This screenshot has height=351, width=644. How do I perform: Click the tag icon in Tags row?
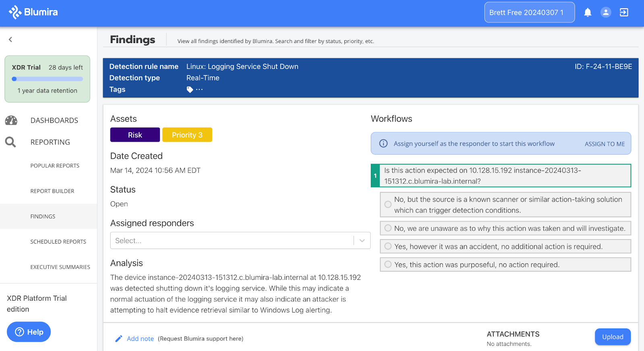(190, 89)
